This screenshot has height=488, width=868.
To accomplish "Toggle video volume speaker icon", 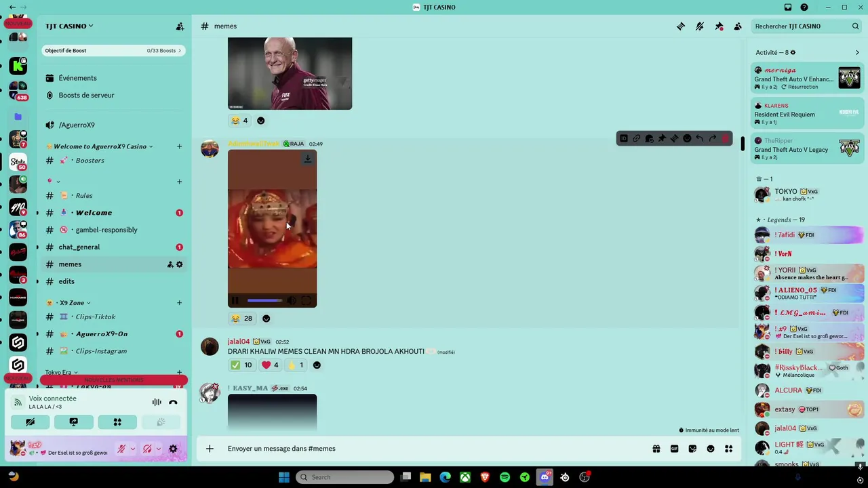I will coord(292,300).
